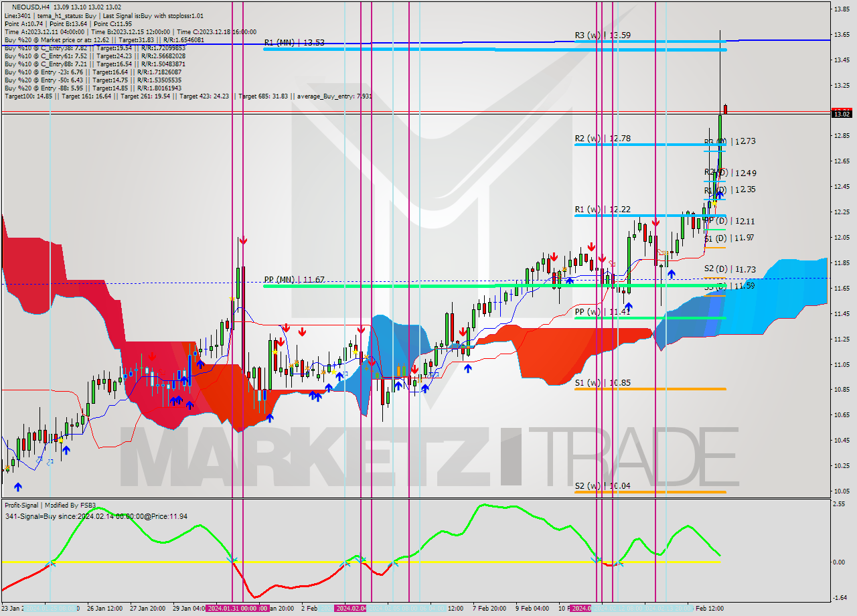Select the 'Buy %20 @ Entry -88: 5.95' line
Viewport: 857px width, 616px height.
(92, 88)
